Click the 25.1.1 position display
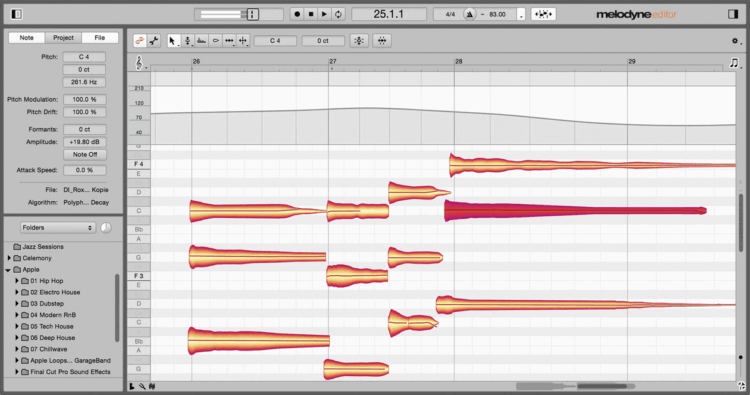The height and width of the screenshot is (395, 750). point(388,14)
